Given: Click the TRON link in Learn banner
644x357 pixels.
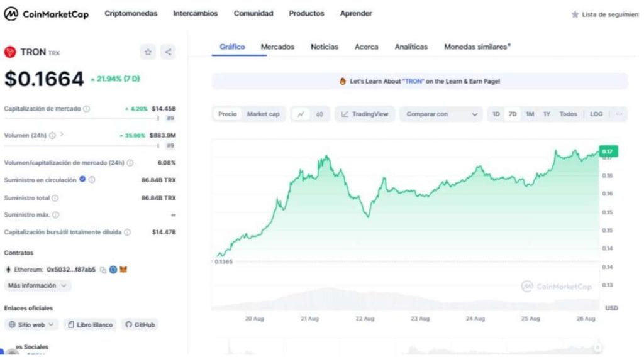Looking at the screenshot, I should tap(413, 81).
